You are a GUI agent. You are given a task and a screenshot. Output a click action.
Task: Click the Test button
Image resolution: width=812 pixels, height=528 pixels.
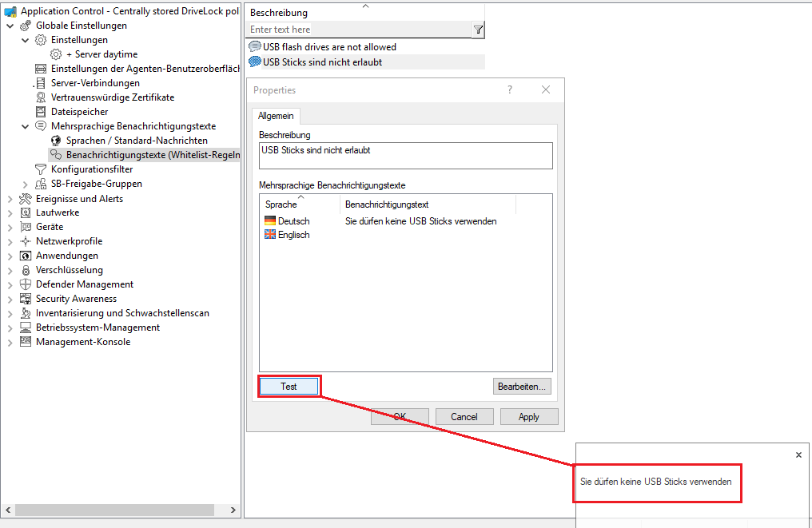tap(289, 387)
